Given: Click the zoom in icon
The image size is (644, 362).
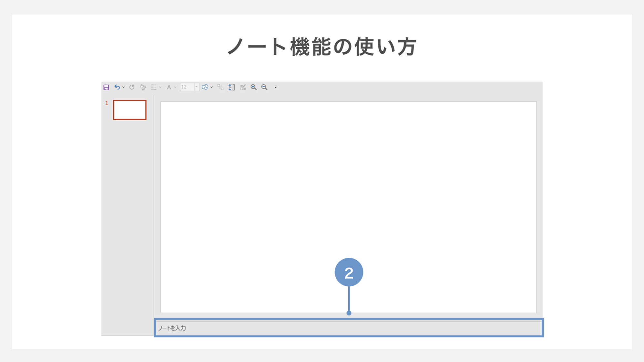Looking at the screenshot, I should click(x=253, y=87).
